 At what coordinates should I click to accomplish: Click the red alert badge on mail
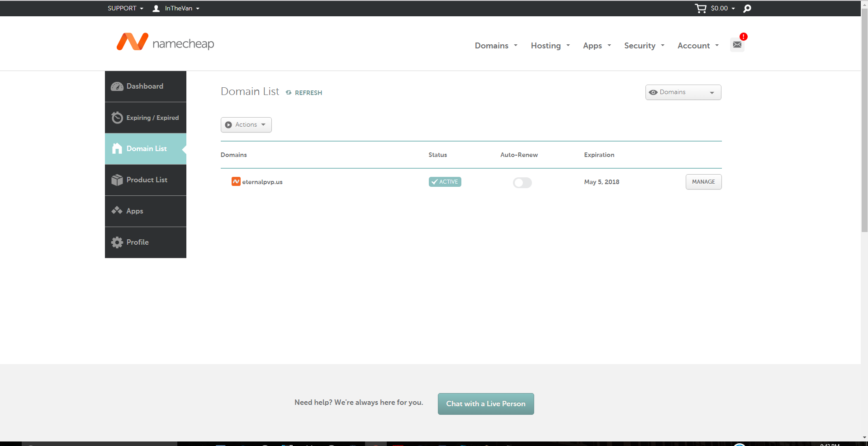pyautogui.click(x=744, y=37)
